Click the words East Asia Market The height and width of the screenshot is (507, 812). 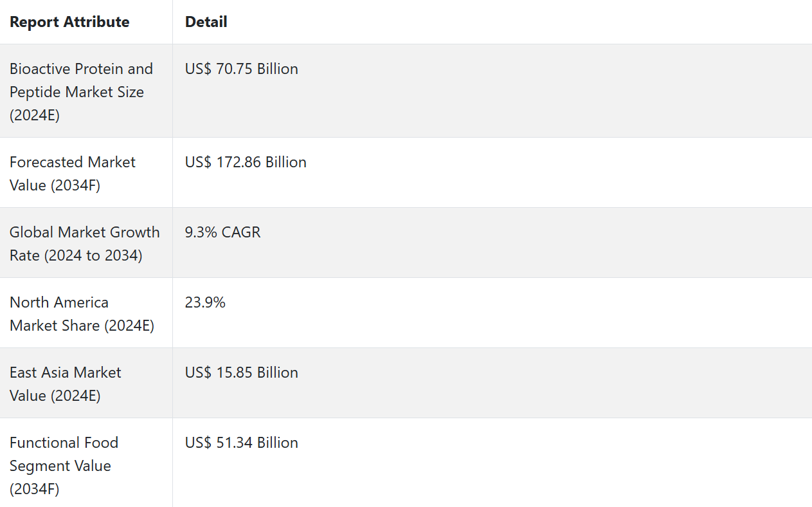65,373
